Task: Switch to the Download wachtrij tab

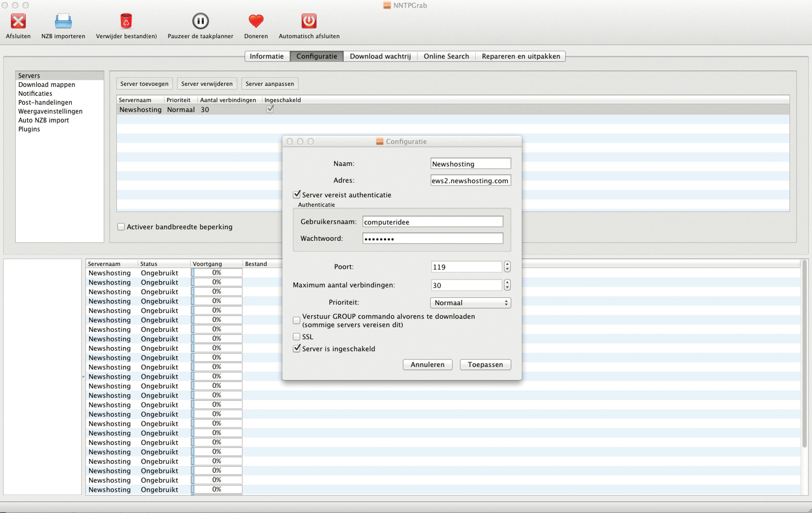Action: (x=380, y=56)
